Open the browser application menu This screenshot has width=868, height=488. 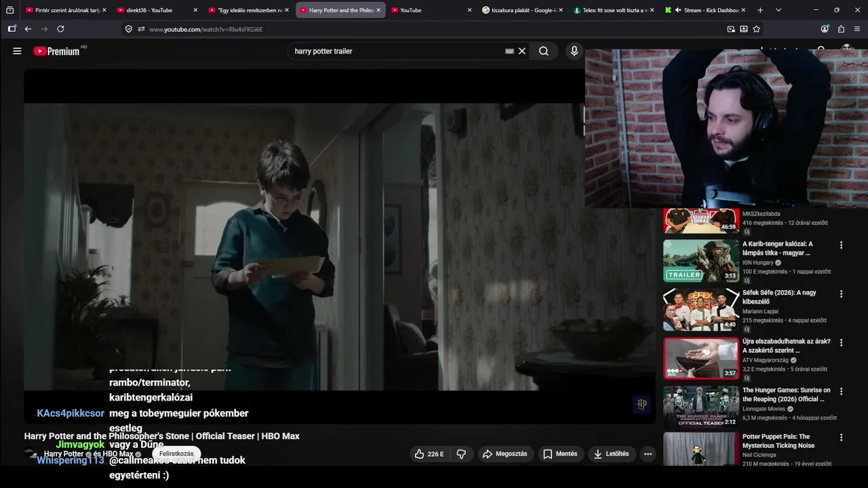(x=857, y=29)
